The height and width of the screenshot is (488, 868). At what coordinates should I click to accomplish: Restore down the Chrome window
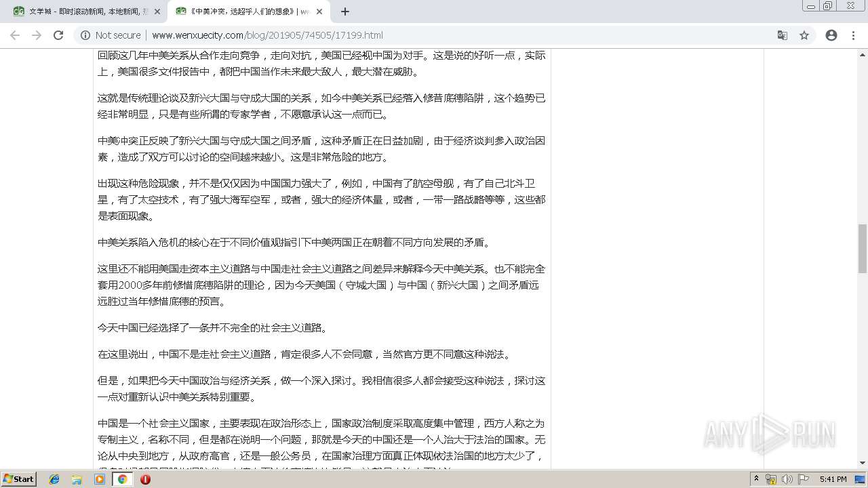click(828, 6)
